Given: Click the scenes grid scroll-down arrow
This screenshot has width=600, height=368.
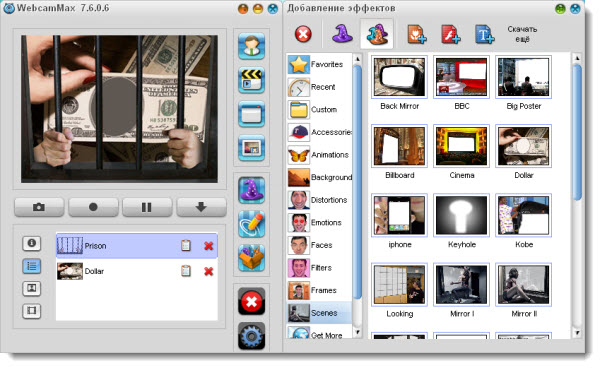Looking at the screenshot, I should [577, 333].
